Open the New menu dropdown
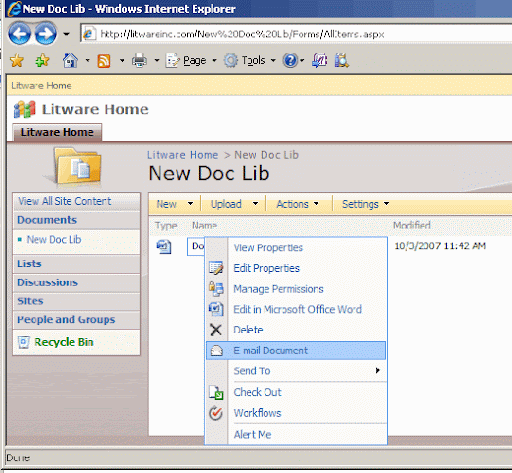This screenshot has width=512, height=473. point(175,204)
